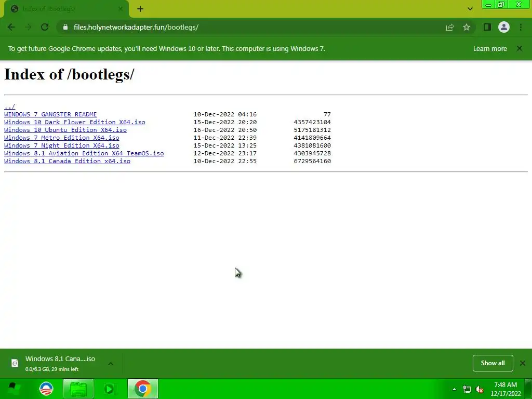The height and width of the screenshot is (399, 532).
Task: Download Windows 8.1 Aviation Edition TeamOS ISO
Action: [x=84, y=153]
